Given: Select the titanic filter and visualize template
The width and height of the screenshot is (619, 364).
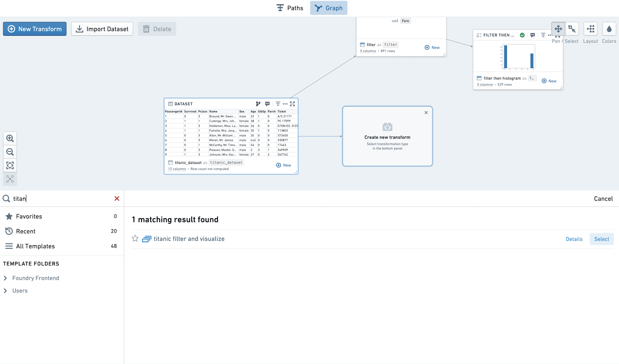Looking at the screenshot, I should coord(602,239).
